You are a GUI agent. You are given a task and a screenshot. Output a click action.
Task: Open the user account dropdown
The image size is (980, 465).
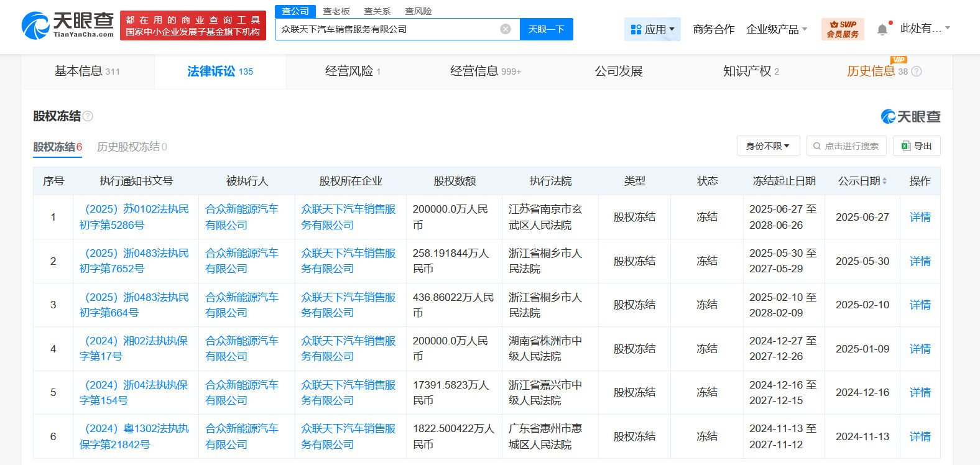point(925,29)
